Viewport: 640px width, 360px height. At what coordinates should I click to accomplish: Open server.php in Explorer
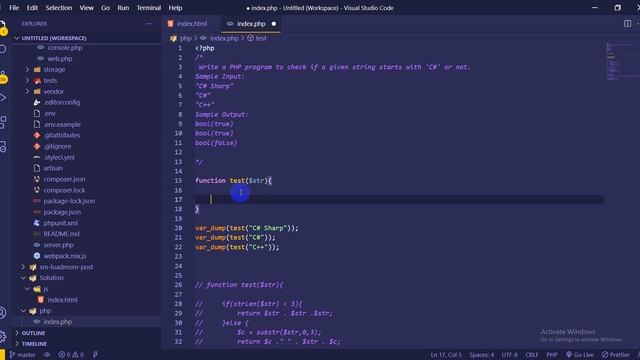(x=58, y=245)
